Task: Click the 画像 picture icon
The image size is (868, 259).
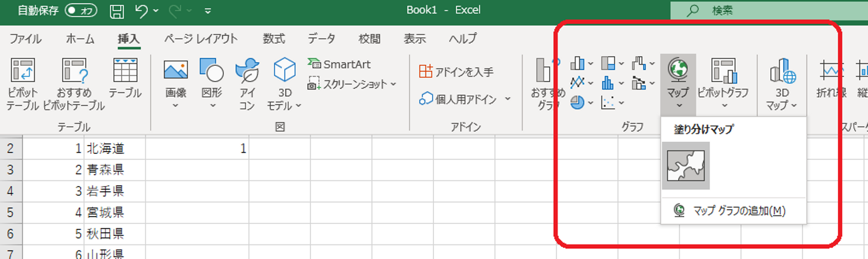Action: click(176, 71)
